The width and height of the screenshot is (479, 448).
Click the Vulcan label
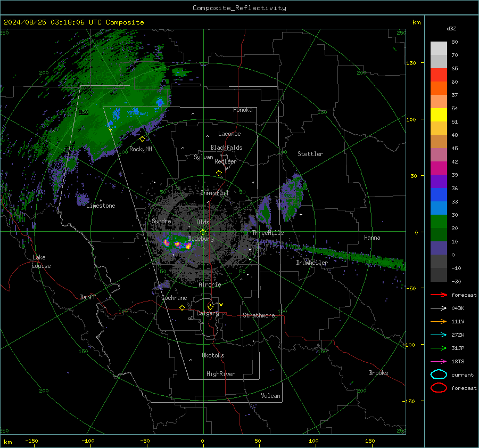tap(270, 396)
